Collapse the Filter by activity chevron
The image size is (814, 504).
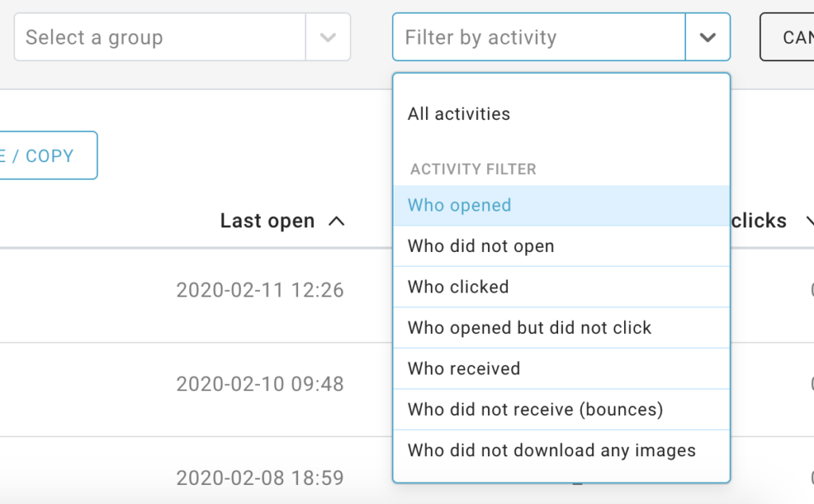coord(707,37)
